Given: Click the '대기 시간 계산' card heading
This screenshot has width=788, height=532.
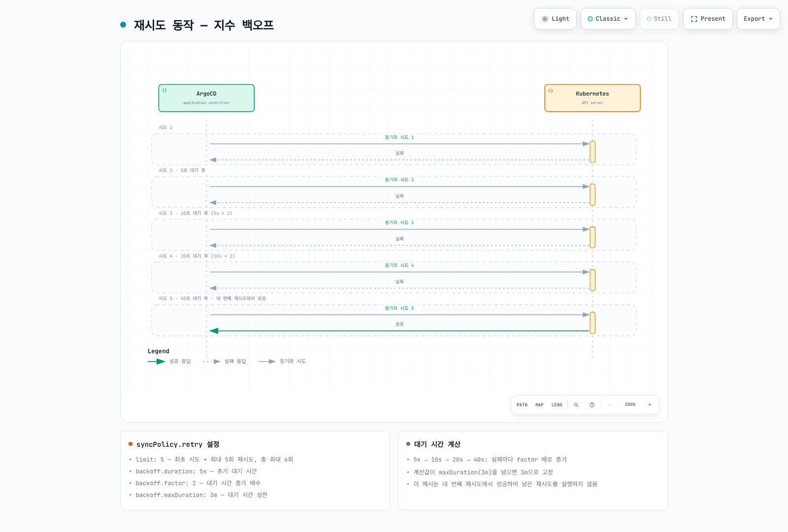Looking at the screenshot, I should click(x=437, y=444).
